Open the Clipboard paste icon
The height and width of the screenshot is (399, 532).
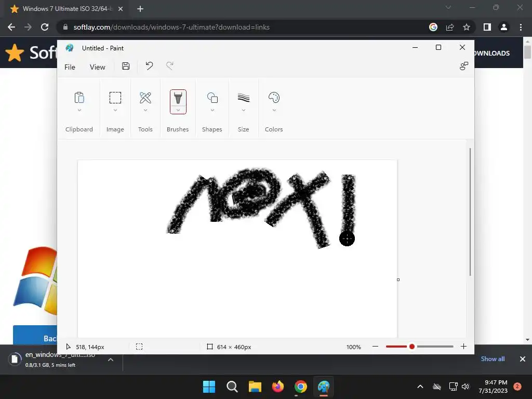(x=79, y=98)
